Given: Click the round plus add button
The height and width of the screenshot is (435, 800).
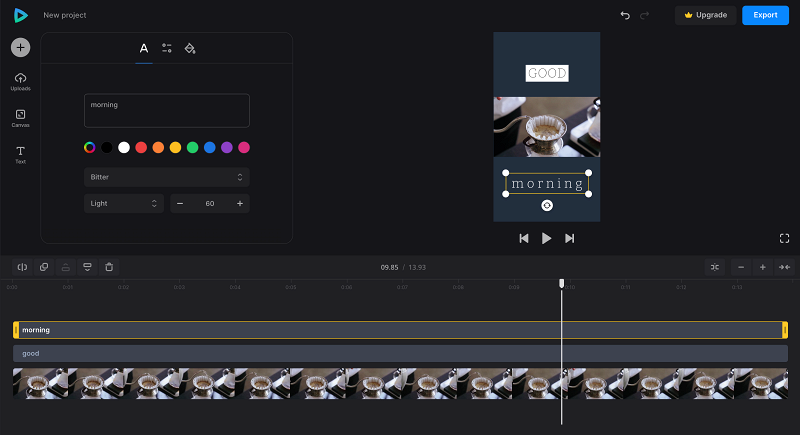Looking at the screenshot, I should click(x=20, y=47).
